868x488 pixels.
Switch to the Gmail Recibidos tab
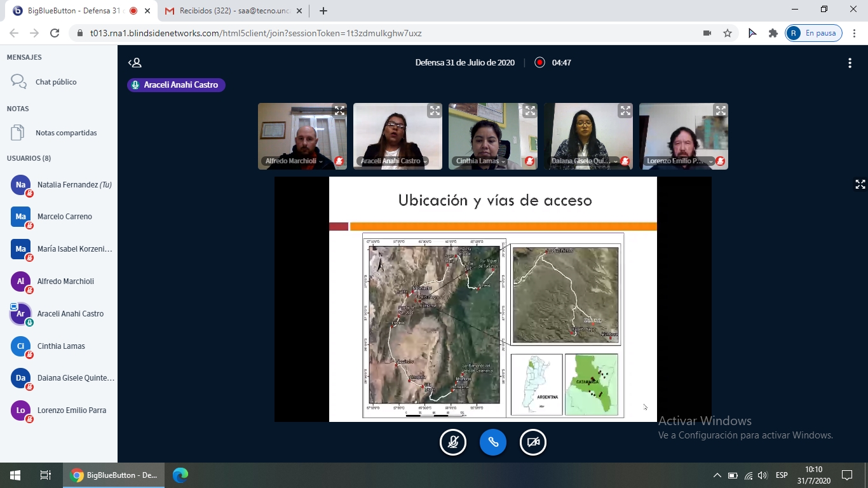click(229, 11)
